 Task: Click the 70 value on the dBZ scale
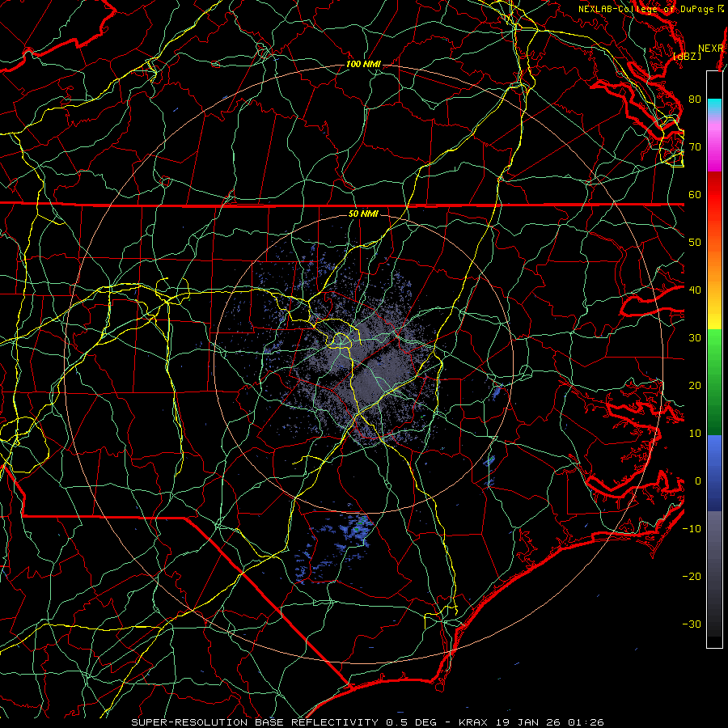click(695, 147)
